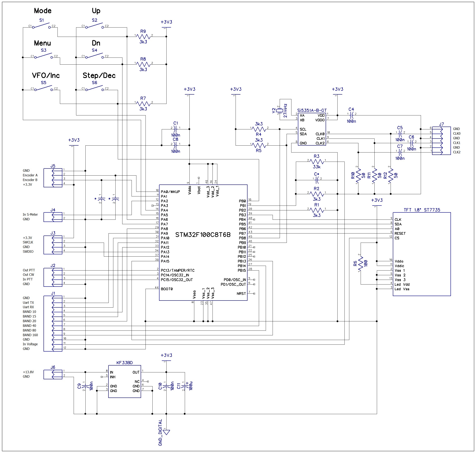Select the S4 Dn switch symbol

[x=94, y=56]
